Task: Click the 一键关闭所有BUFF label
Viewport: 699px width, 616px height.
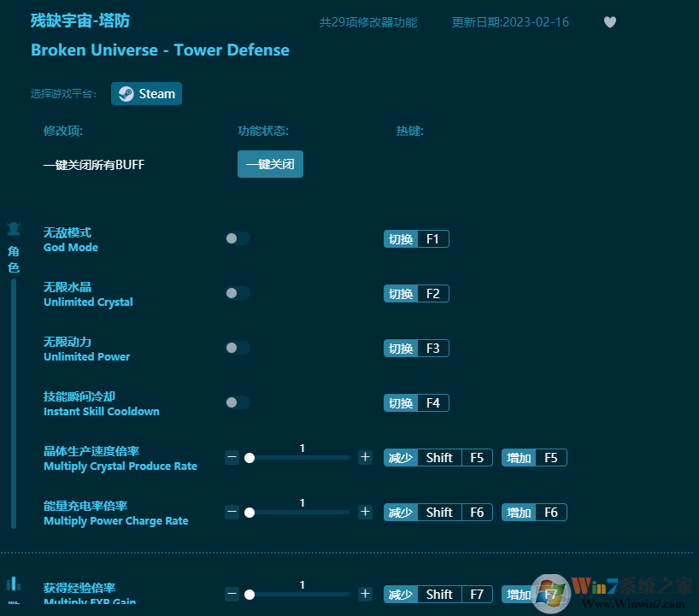Action: pos(94,165)
